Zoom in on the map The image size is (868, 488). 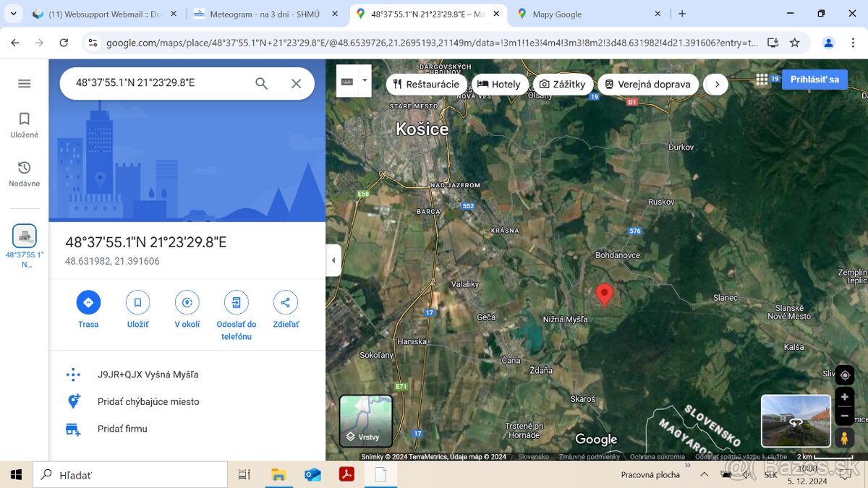[844, 397]
